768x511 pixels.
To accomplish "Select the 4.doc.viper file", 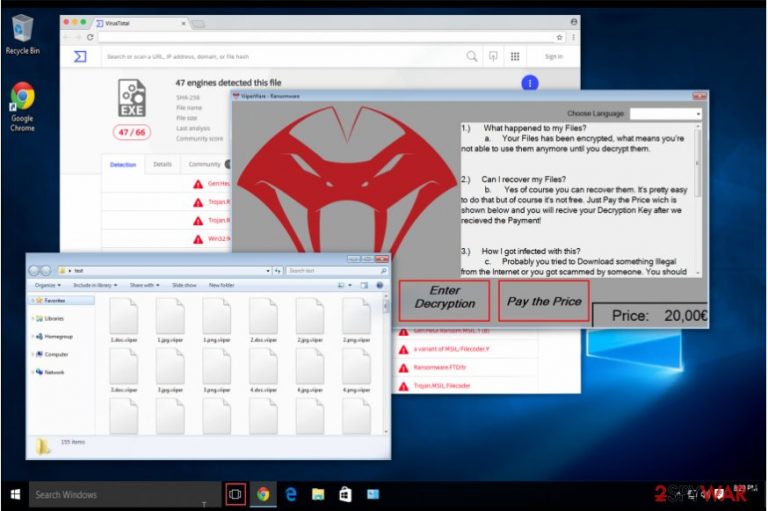I will (x=264, y=370).
